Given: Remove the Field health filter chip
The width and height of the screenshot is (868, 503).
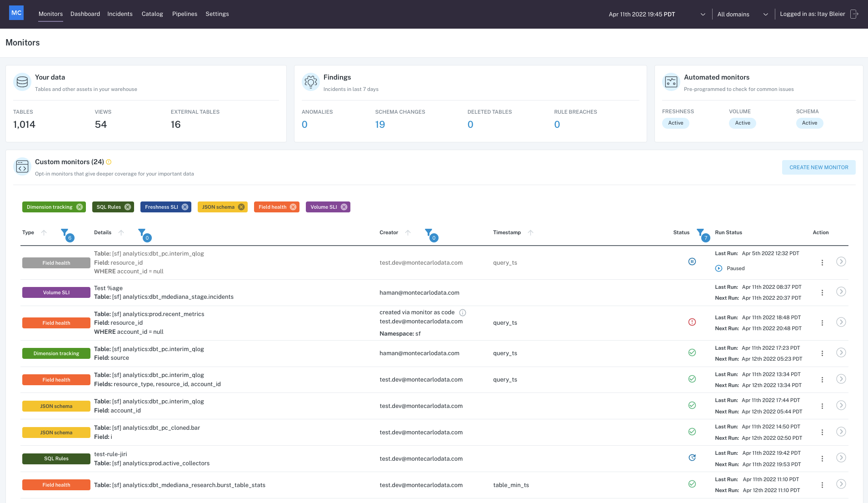Looking at the screenshot, I should tap(293, 207).
